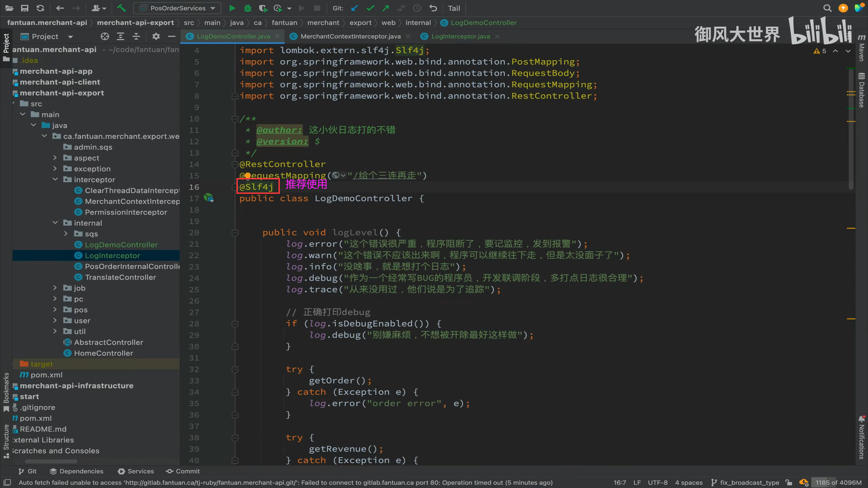Viewport: 868px width, 488px height.
Task: Open the user profile dropdown in toolbar
Action: pyautogui.click(x=99, y=8)
